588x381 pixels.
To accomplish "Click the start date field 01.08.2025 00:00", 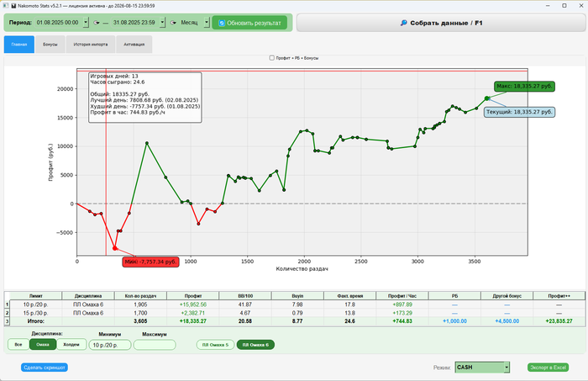I will point(60,23).
